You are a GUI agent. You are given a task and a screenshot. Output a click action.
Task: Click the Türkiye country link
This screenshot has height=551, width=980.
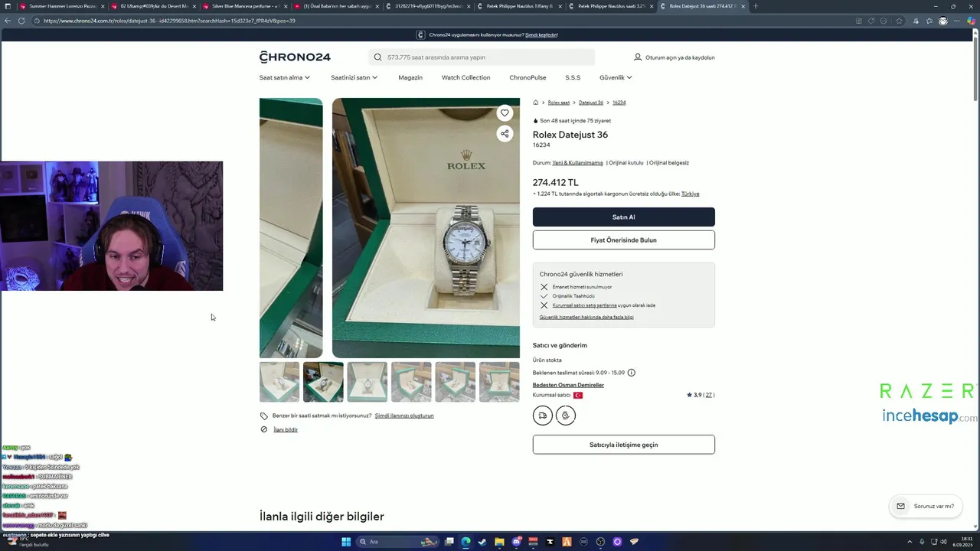pos(690,194)
